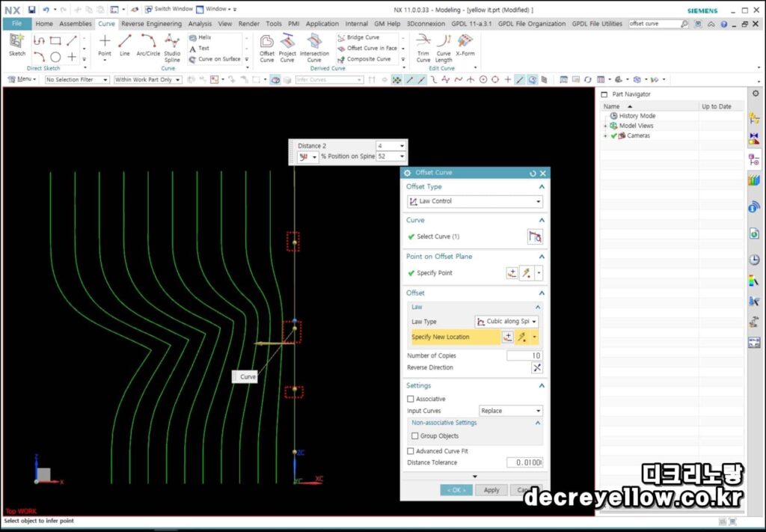Check the Group Objects option
This screenshot has width=766, height=532.
pyautogui.click(x=414, y=435)
